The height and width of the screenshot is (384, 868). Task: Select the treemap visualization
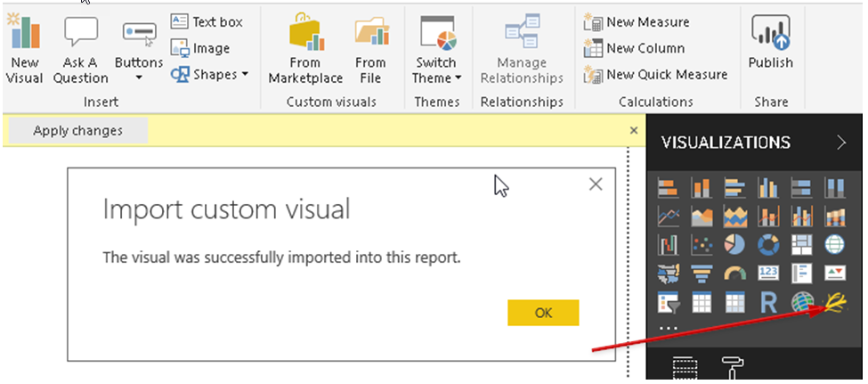(x=801, y=244)
